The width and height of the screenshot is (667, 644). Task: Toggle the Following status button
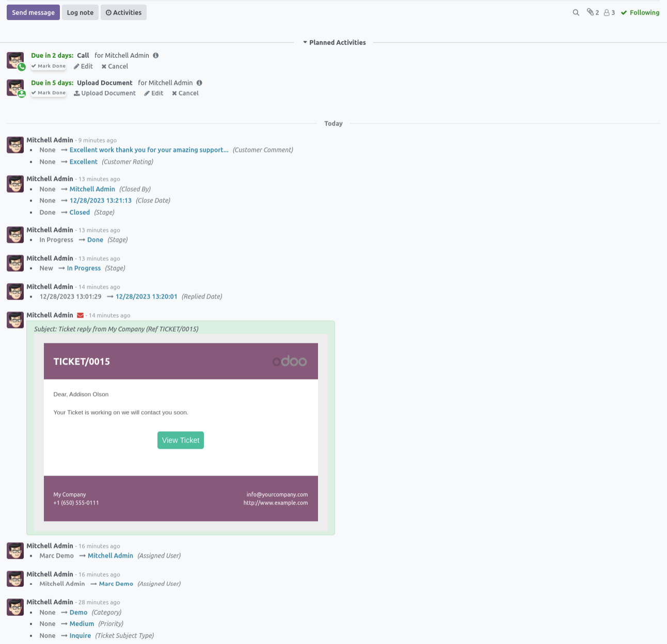coord(640,12)
